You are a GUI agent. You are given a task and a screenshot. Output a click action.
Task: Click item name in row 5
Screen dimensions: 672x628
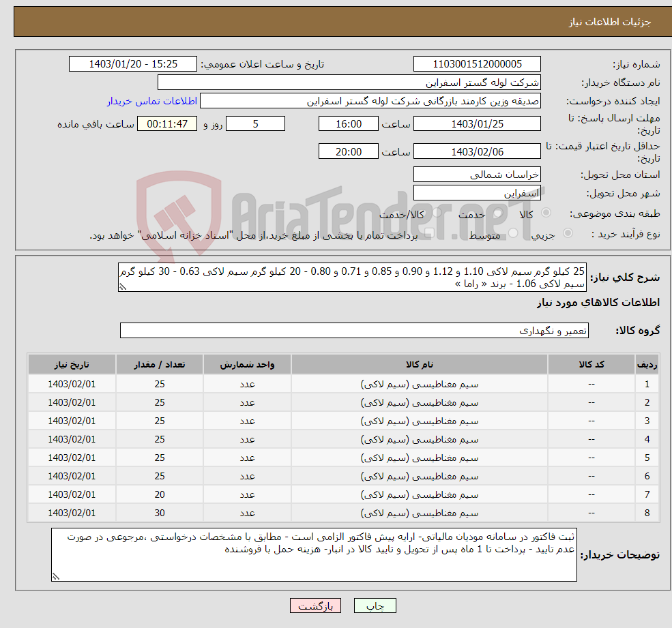coord(419,458)
